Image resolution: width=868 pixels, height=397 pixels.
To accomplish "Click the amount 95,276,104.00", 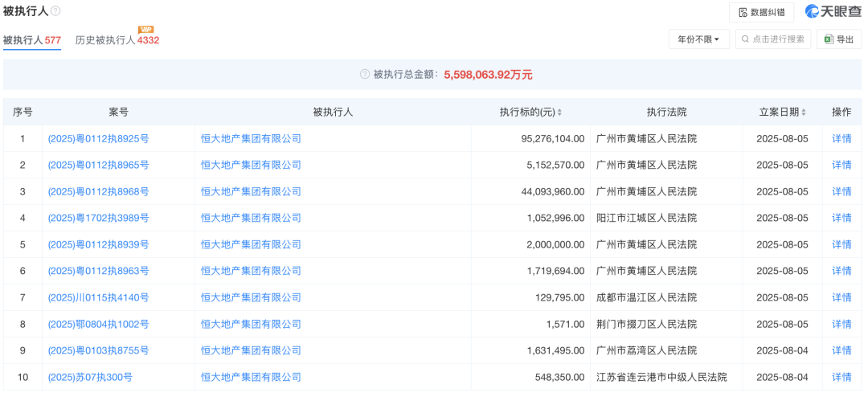I will (x=552, y=138).
